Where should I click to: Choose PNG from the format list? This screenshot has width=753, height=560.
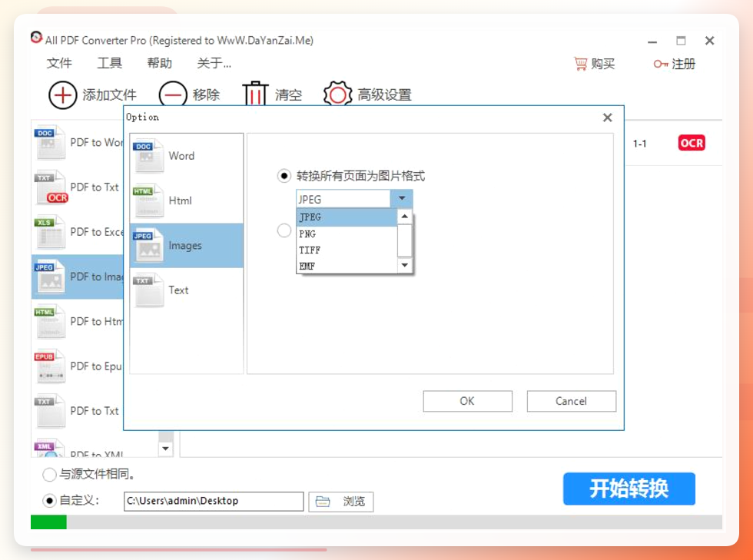[347, 234]
